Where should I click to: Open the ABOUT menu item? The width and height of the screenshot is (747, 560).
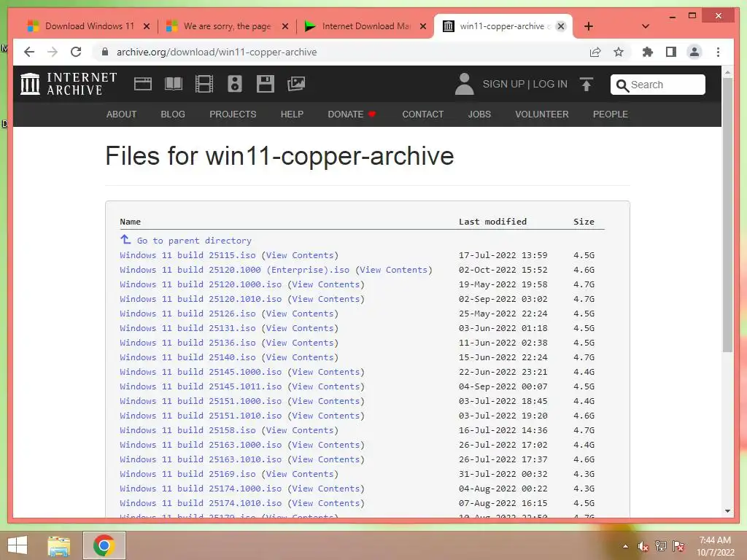(x=122, y=114)
